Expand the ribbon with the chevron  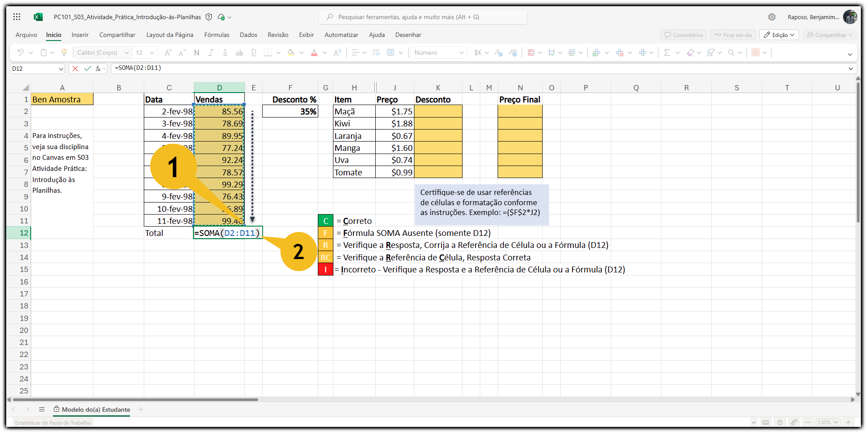click(850, 54)
